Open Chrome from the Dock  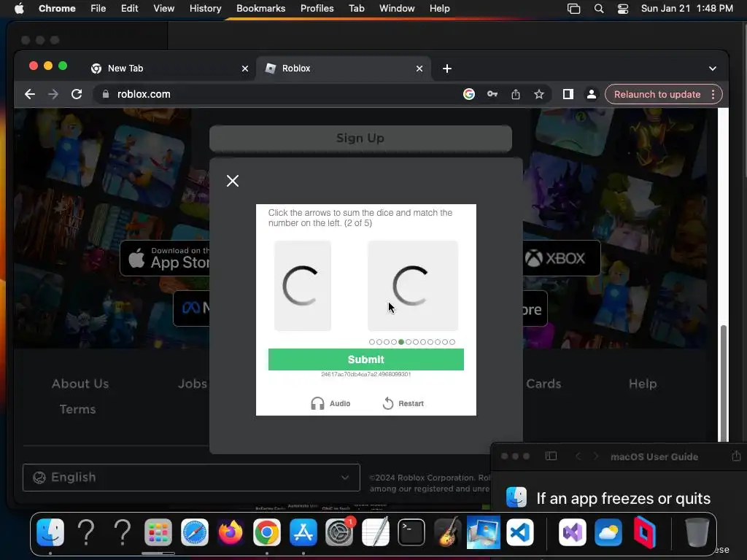pyautogui.click(x=267, y=532)
